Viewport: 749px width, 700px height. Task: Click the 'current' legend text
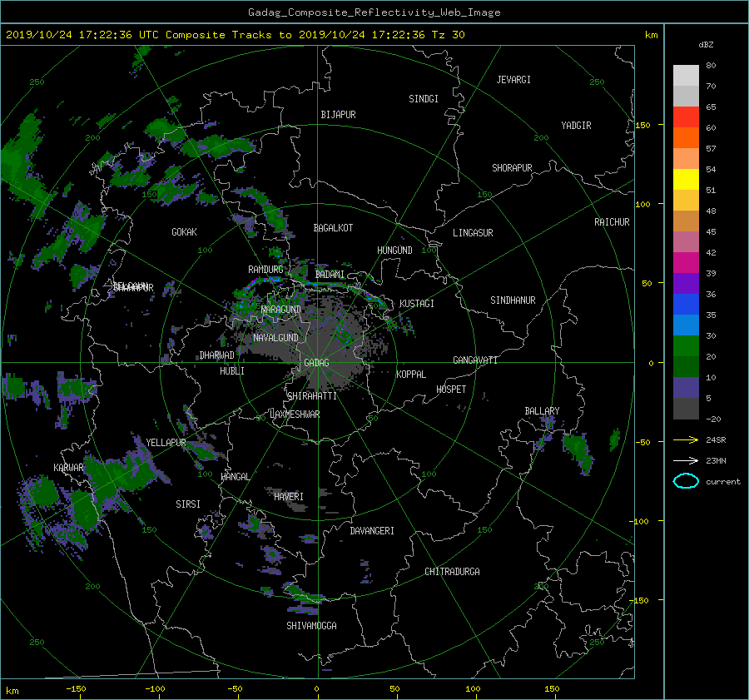point(723,482)
